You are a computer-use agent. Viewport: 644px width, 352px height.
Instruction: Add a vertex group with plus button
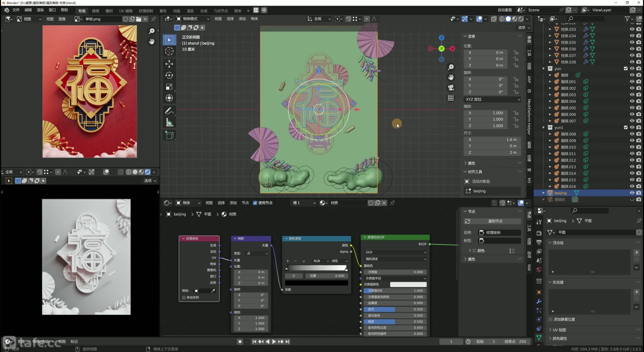[636, 252]
